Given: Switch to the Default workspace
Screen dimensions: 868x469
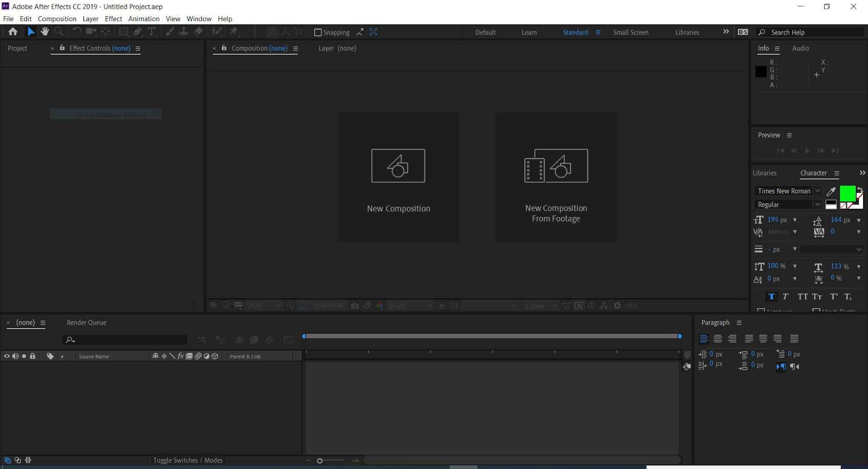Looking at the screenshot, I should coord(486,33).
